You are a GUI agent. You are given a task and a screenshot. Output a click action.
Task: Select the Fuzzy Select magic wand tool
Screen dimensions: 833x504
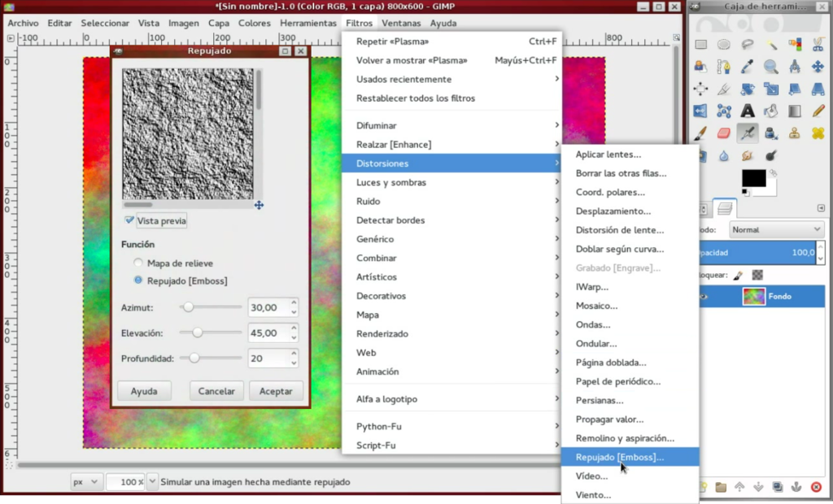coord(771,45)
